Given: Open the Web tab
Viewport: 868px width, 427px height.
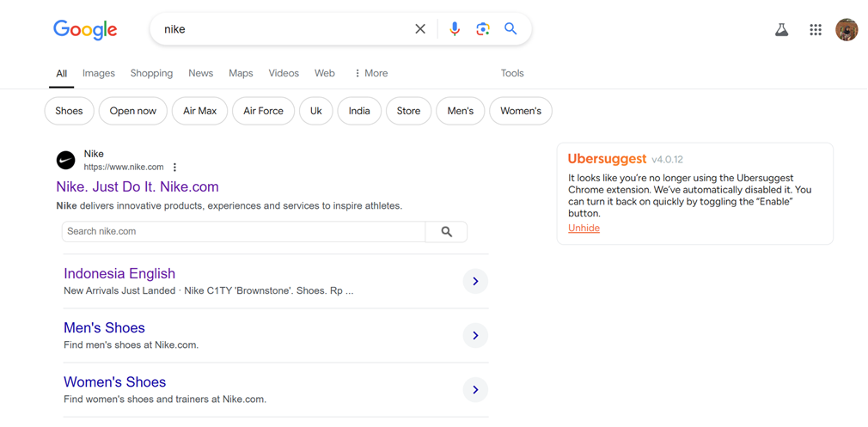Looking at the screenshot, I should 324,73.
